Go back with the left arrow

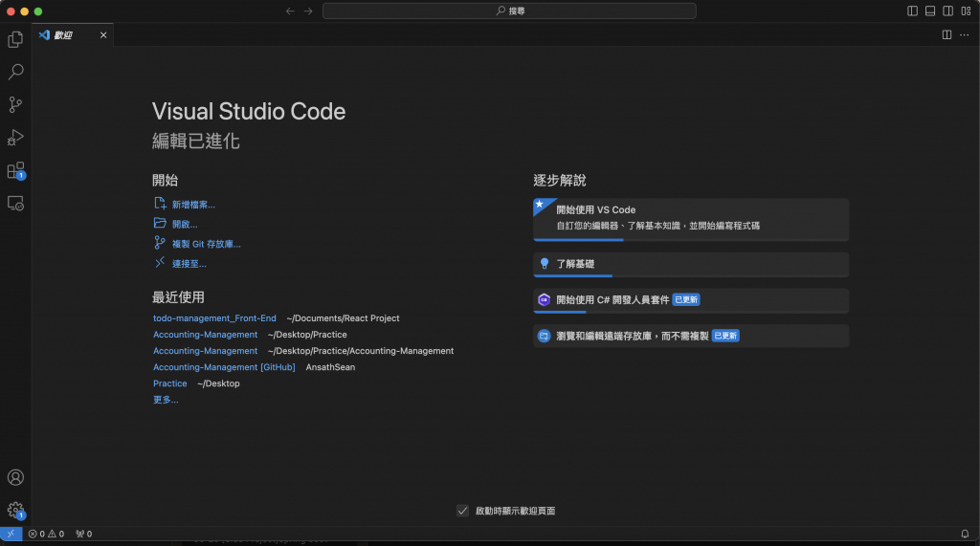[290, 11]
